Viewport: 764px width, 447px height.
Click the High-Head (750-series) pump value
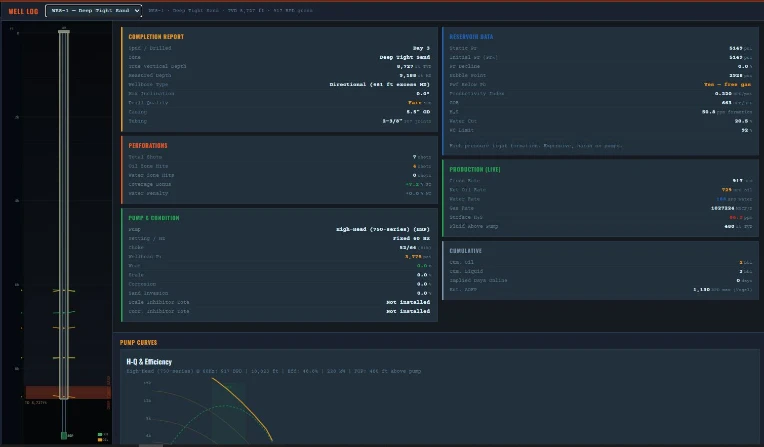[x=382, y=229]
